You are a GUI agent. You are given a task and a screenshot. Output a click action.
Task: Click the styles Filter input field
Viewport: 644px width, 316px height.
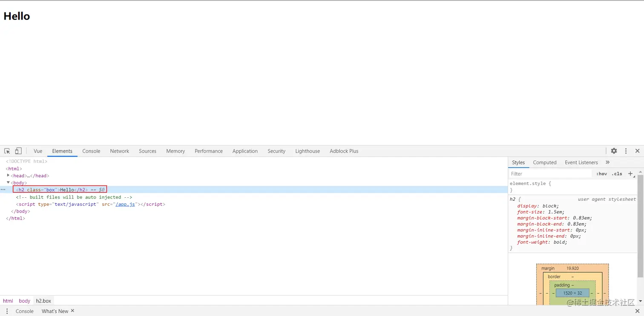point(550,174)
